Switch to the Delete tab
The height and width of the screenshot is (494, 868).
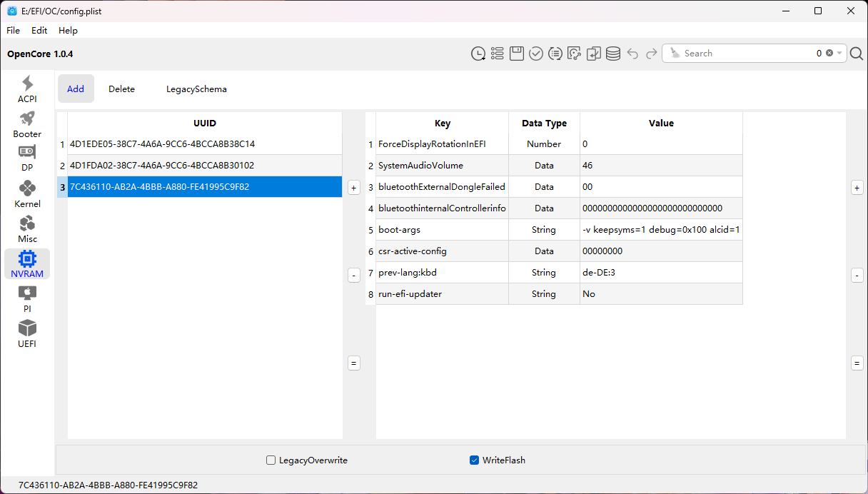coord(121,89)
